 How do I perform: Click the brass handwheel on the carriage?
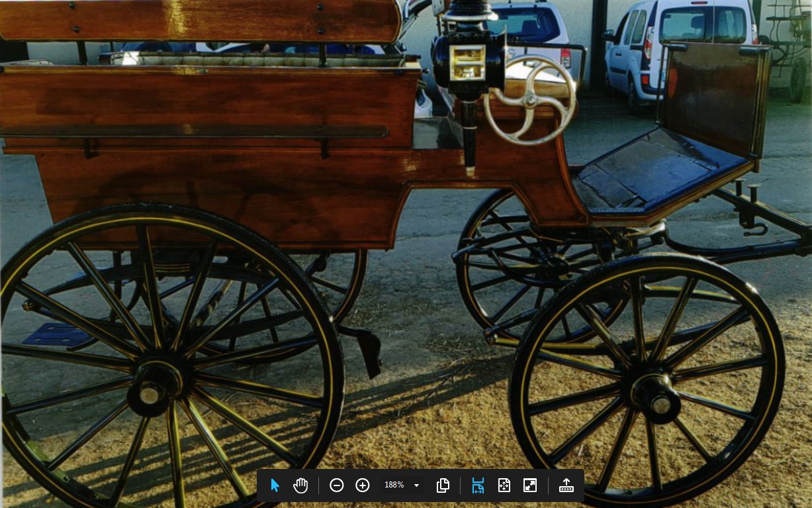coord(530,100)
